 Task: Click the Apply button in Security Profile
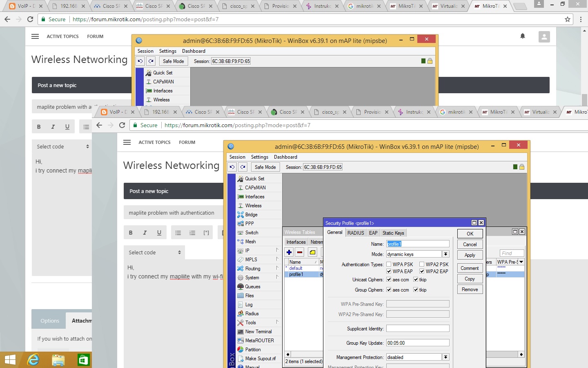(x=470, y=255)
